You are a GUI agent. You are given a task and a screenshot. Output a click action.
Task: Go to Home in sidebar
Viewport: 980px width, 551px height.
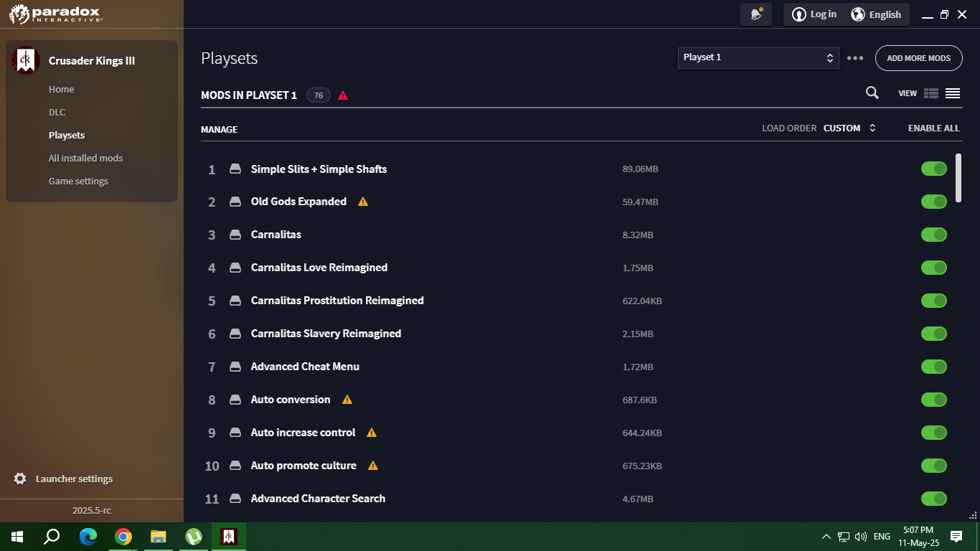[x=61, y=90]
